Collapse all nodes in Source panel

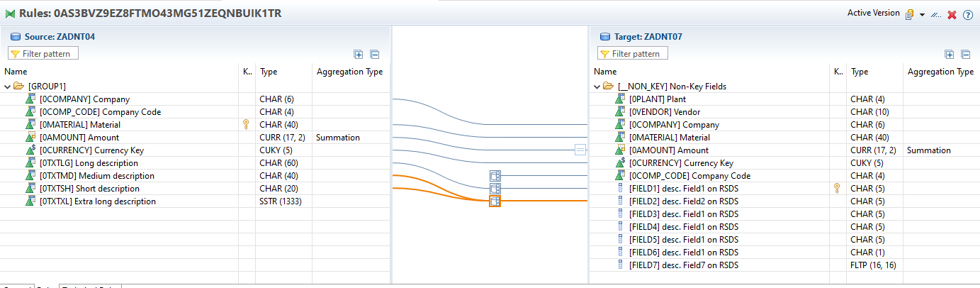(x=375, y=54)
